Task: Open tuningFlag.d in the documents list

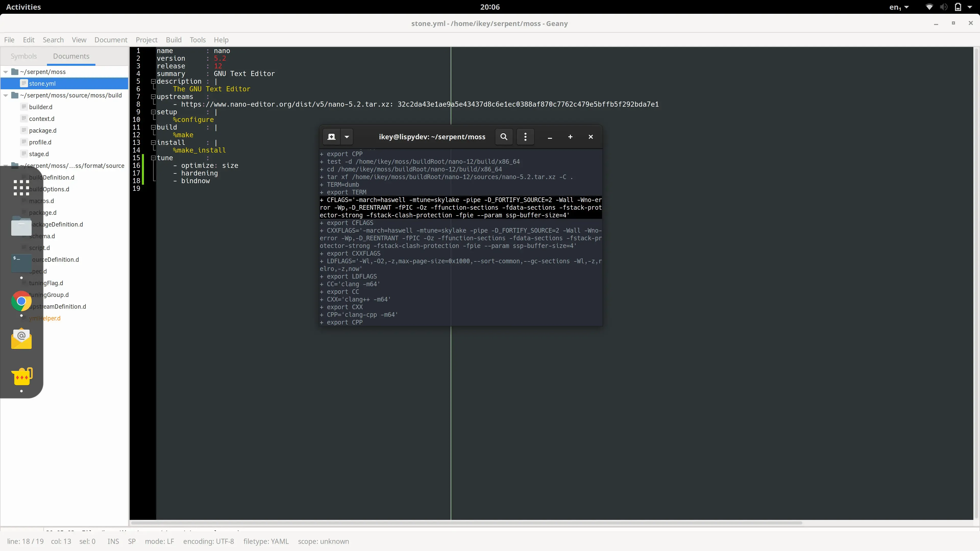Action: (x=46, y=283)
